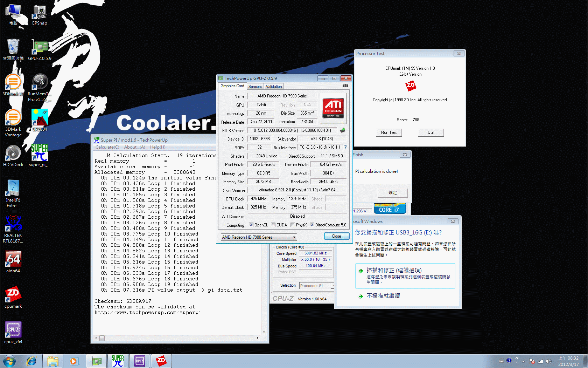Viewport: 588px width, 368px height.
Task: Click the Bus Interface question mark in GPU-Z
Action: (x=345, y=147)
